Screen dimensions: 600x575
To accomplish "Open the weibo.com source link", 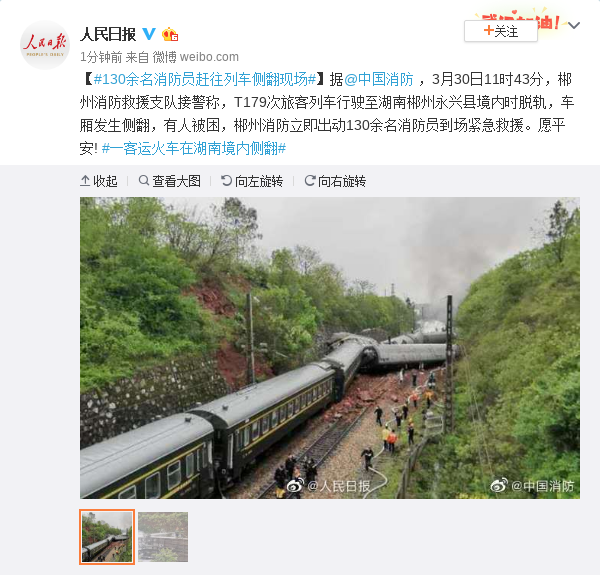I will click(209, 57).
